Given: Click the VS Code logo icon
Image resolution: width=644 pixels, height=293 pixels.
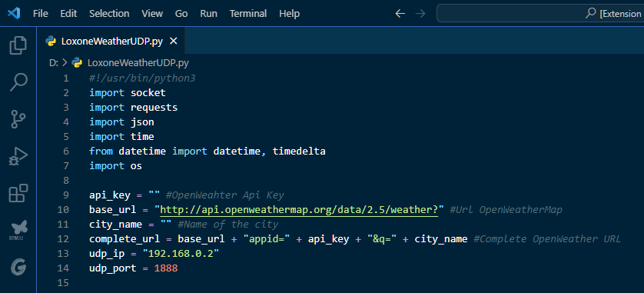Looking at the screenshot, I should [14, 14].
